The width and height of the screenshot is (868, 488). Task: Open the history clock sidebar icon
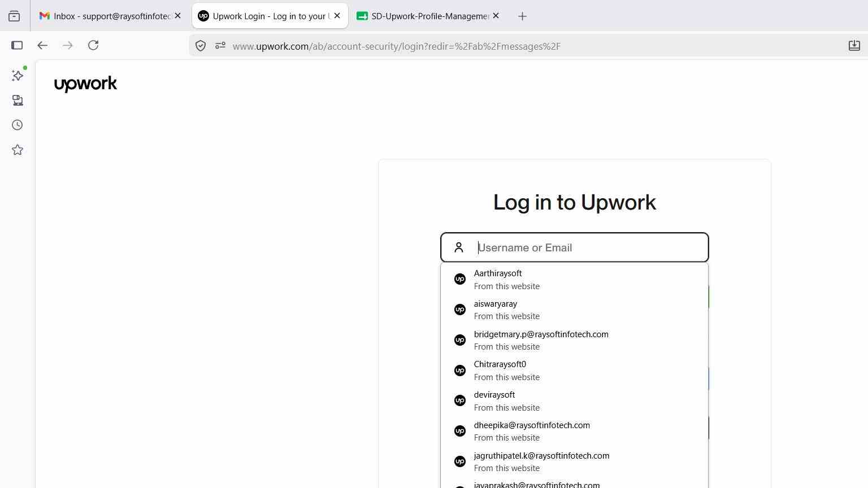(x=18, y=125)
